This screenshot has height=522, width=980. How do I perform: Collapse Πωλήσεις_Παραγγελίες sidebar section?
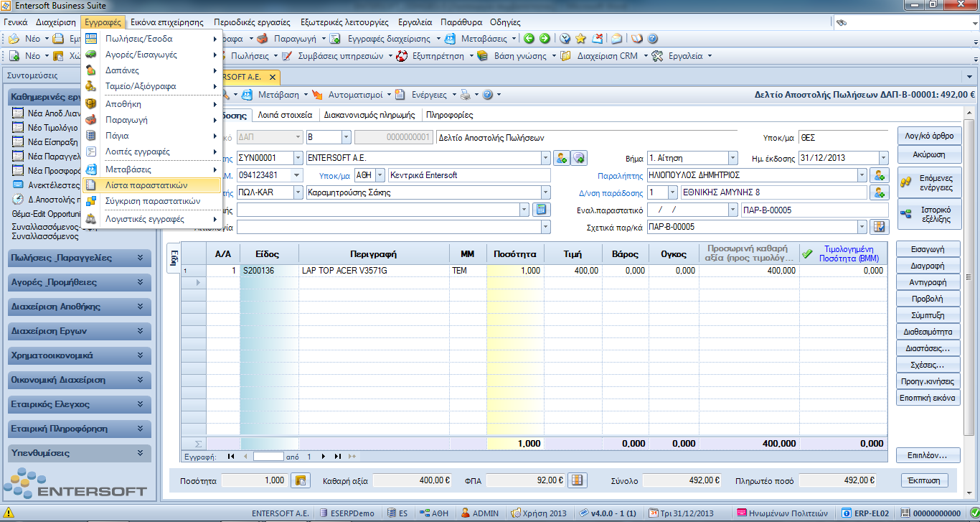pyautogui.click(x=79, y=258)
